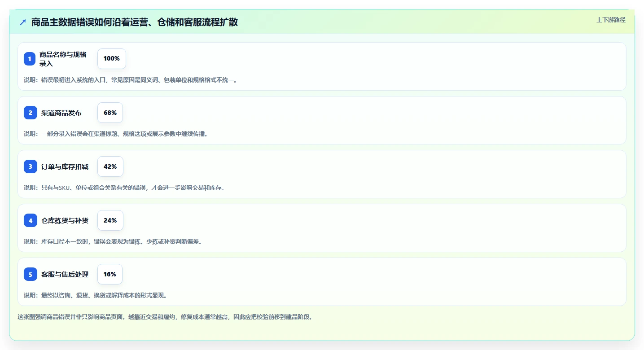
Task: Click the 68% value pill
Action: click(110, 113)
